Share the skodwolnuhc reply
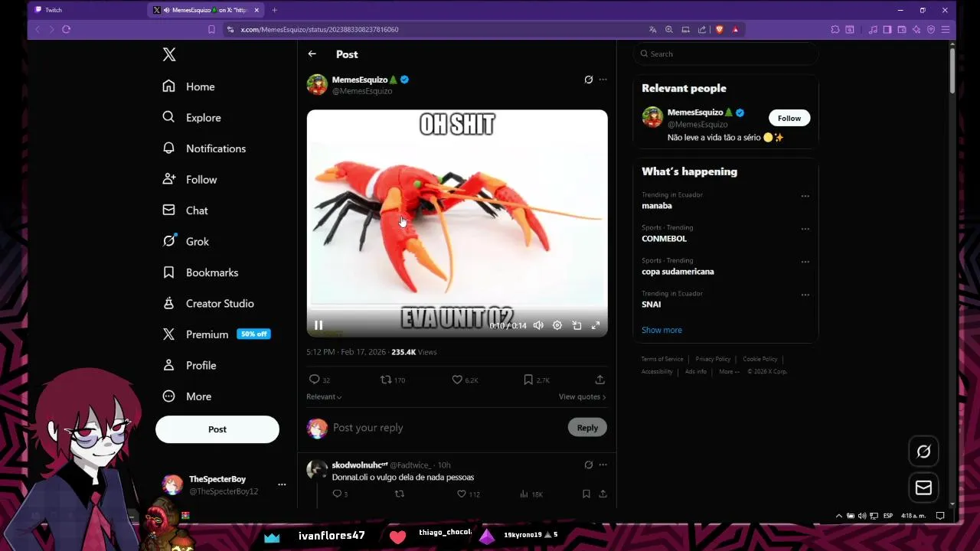 tap(603, 494)
